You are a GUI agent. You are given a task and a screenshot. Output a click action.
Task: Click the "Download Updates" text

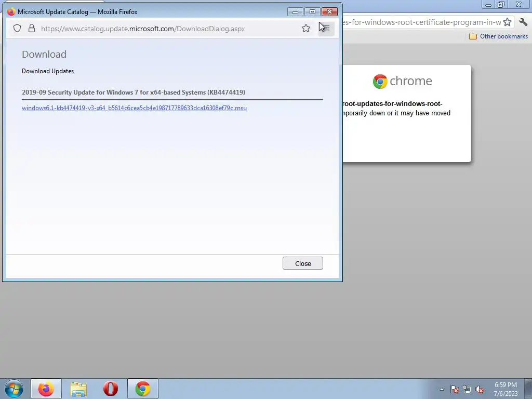(x=48, y=71)
